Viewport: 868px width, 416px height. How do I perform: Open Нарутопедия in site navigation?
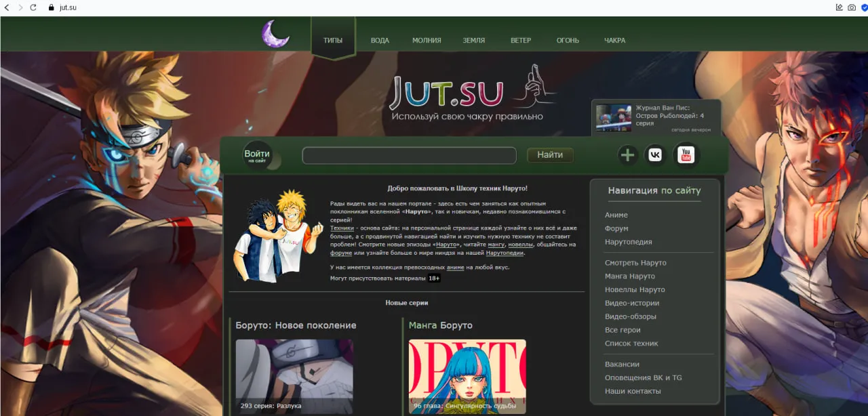629,242
